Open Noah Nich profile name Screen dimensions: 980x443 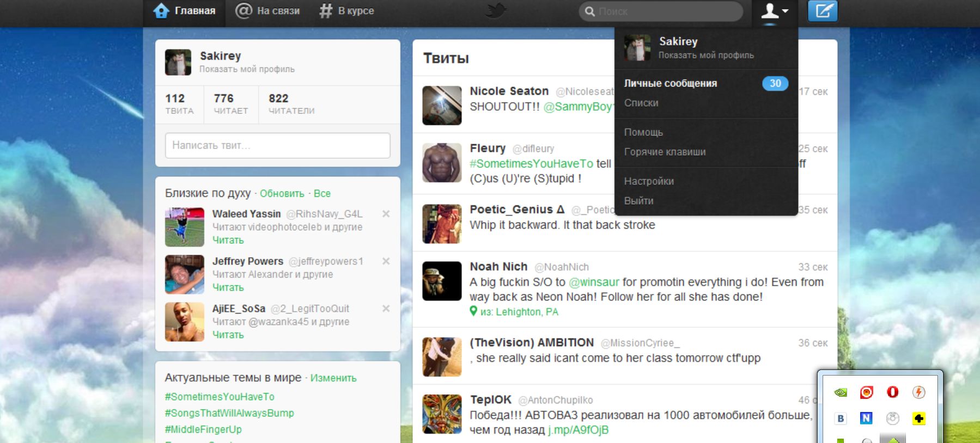pos(498,267)
